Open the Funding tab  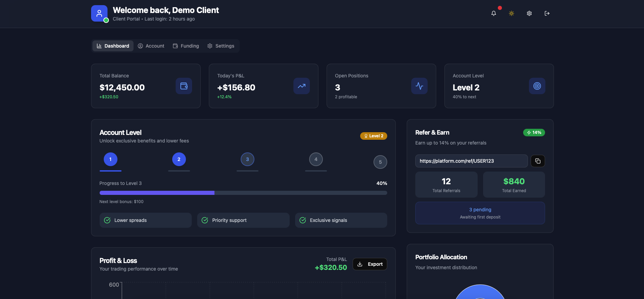pos(186,46)
